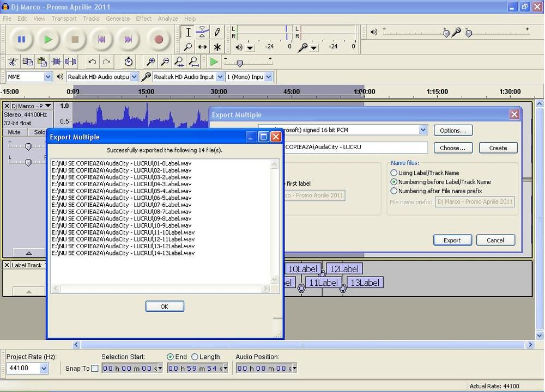Screen dimensions: 545x392
Task: Select the Envelope tool
Action: pos(202,32)
